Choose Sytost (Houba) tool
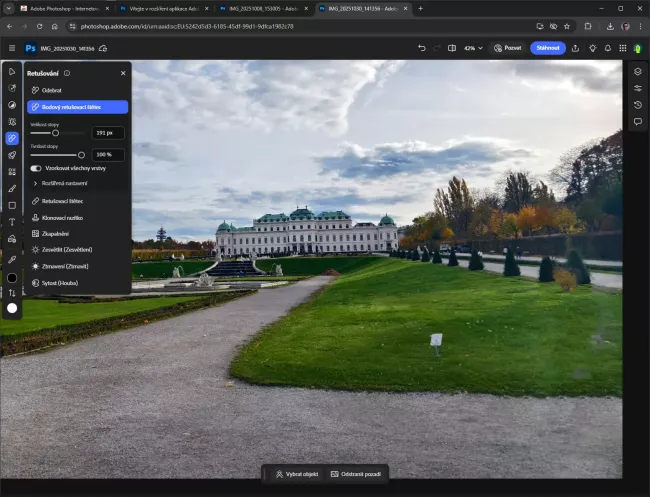650x497 pixels. click(x=78, y=283)
